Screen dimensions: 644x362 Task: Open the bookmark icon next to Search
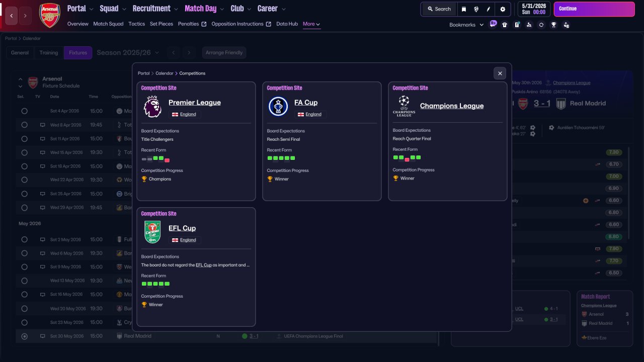tap(464, 9)
